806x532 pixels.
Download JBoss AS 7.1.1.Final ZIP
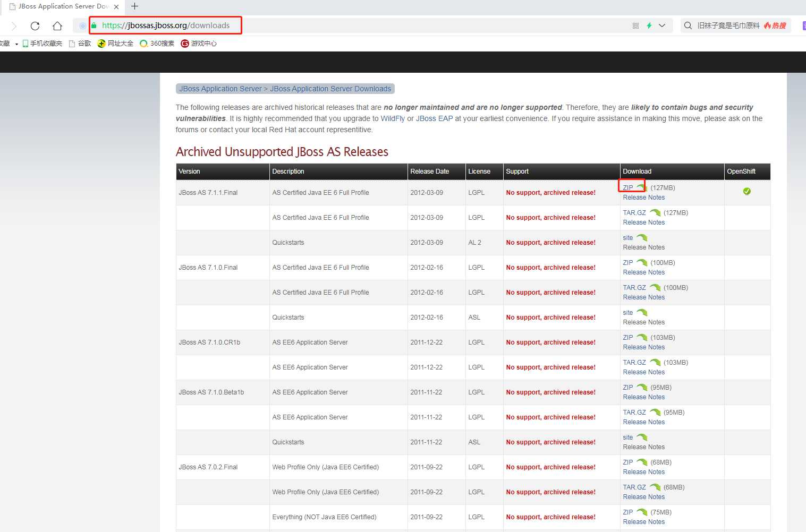coord(628,188)
